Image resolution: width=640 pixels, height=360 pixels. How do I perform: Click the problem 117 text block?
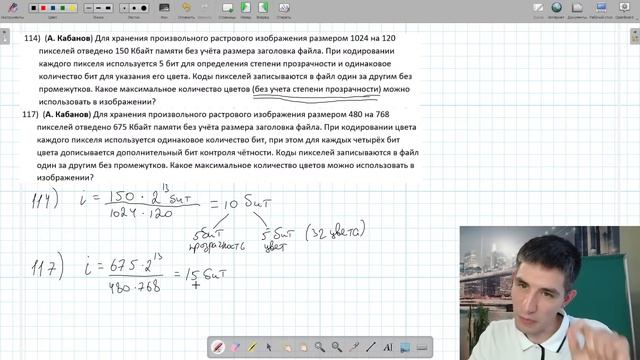[220, 146]
